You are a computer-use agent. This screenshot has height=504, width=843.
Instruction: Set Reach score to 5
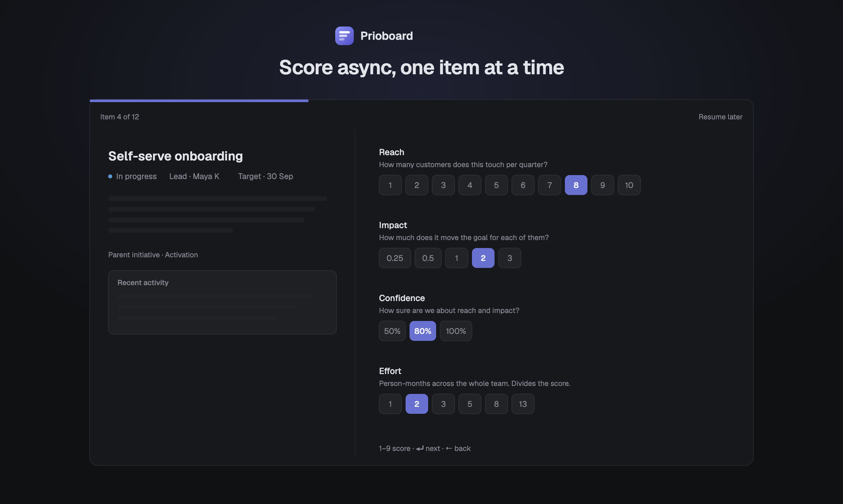(496, 185)
